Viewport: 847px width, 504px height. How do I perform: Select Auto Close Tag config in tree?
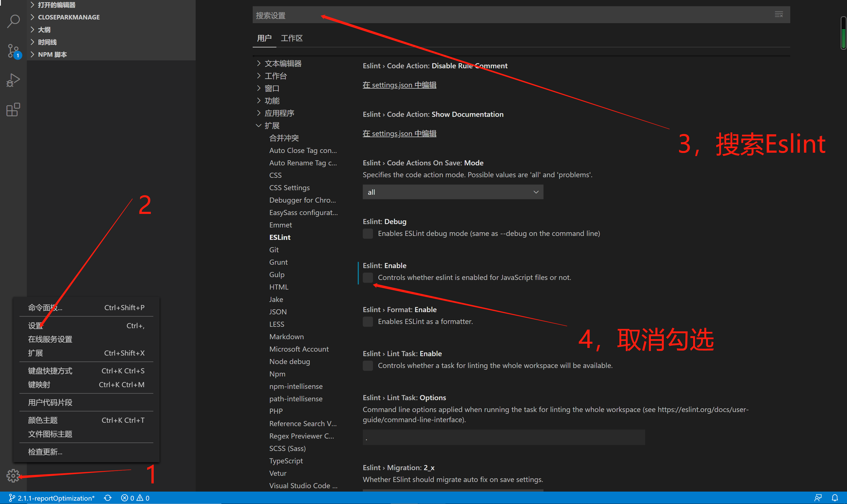303,150
